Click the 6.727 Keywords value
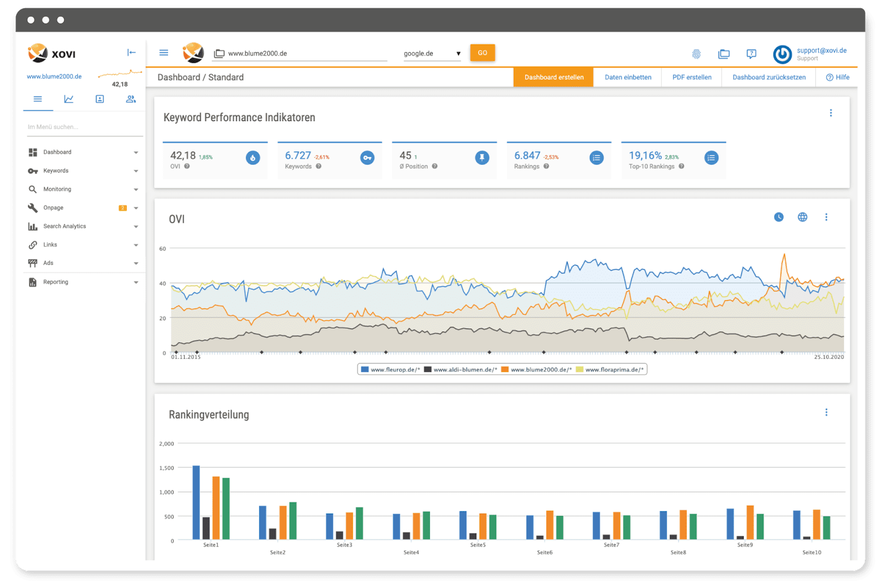Image resolution: width=882 pixels, height=588 pixels. [298, 155]
